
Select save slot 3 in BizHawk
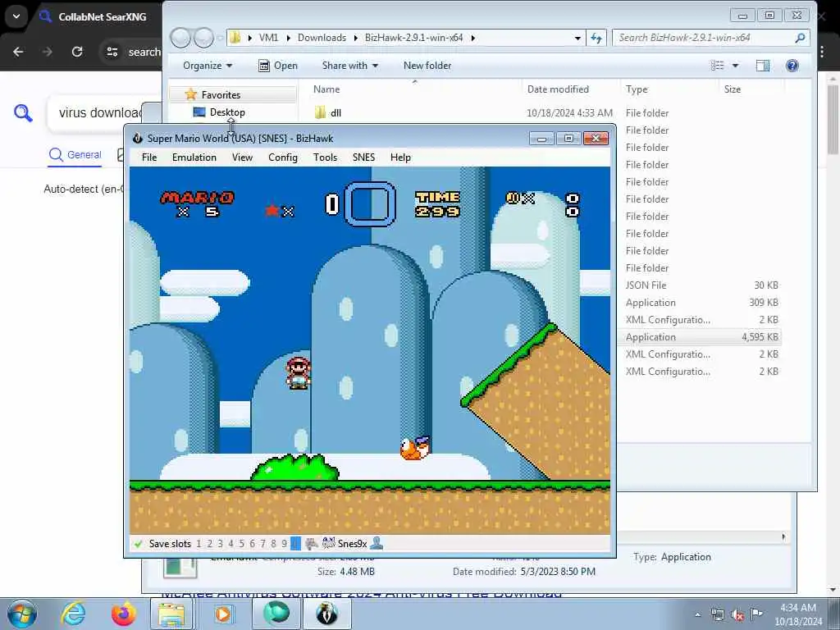click(x=220, y=544)
